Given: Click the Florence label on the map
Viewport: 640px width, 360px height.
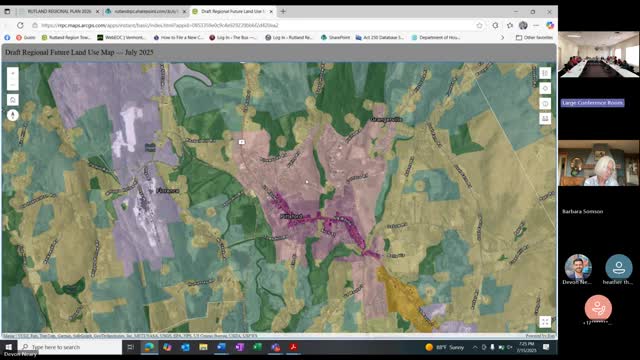Looking at the screenshot, I should pos(167,191).
